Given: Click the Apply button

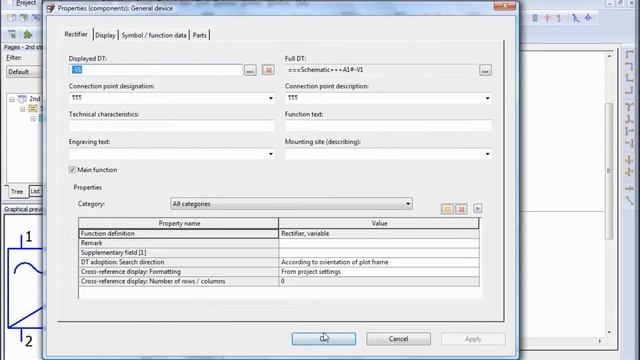Looking at the screenshot, I should (473, 339).
